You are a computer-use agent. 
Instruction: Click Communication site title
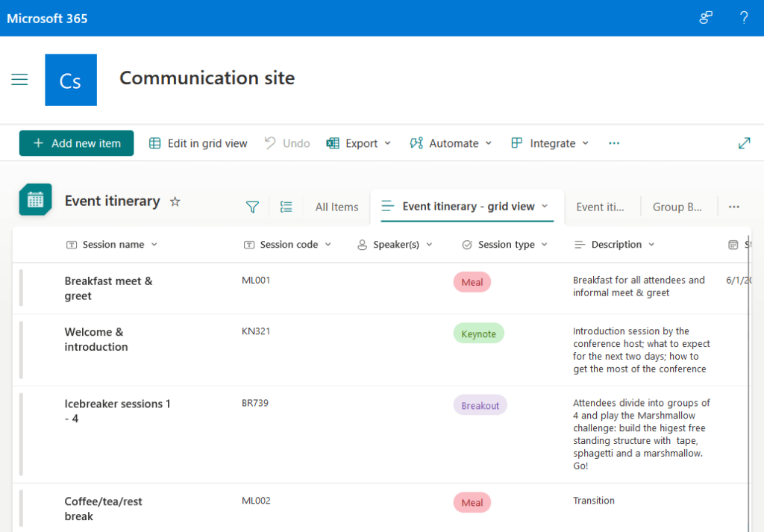(207, 78)
